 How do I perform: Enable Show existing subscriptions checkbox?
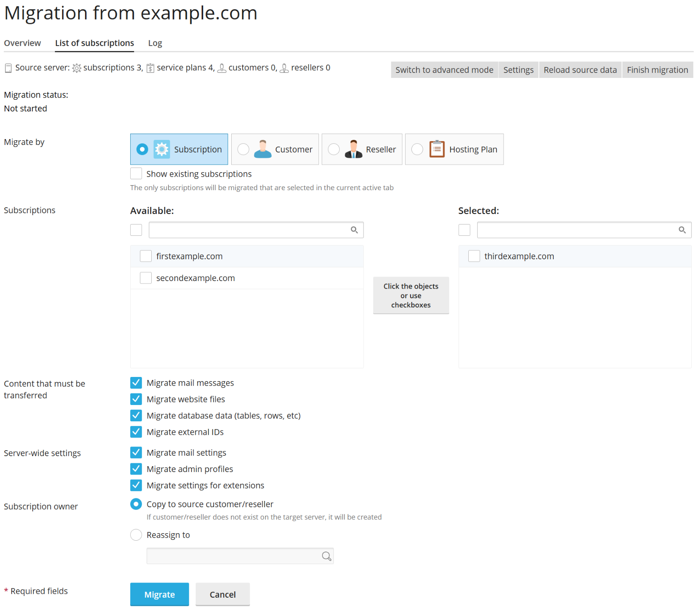pyautogui.click(x=136, y=174)
